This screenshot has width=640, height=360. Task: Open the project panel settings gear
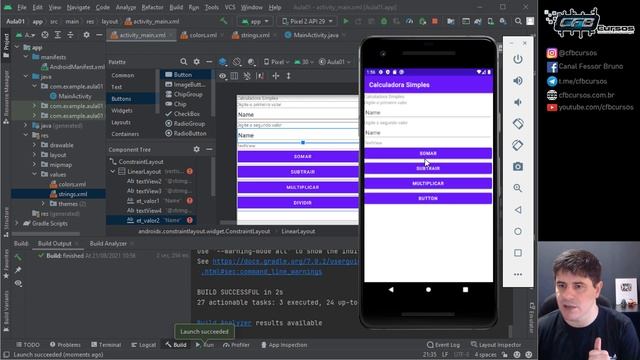pos(86,35)
